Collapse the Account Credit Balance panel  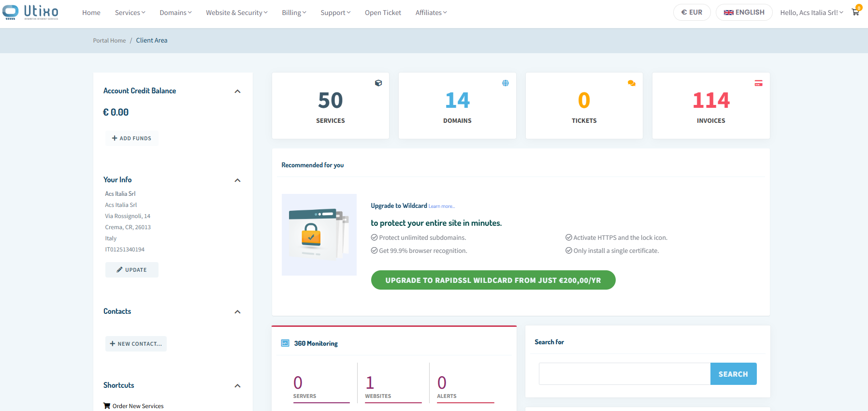(237, 91)
